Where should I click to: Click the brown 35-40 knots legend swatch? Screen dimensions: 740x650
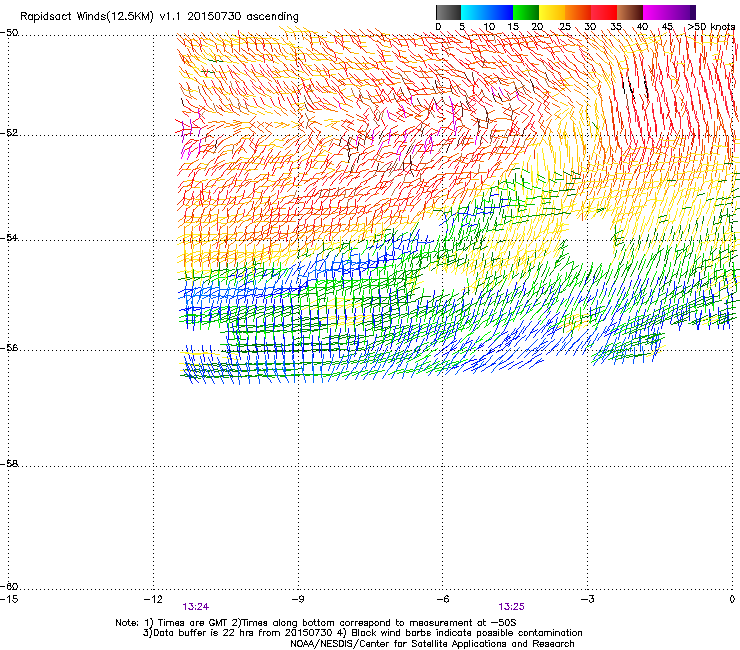click(630, 12)
